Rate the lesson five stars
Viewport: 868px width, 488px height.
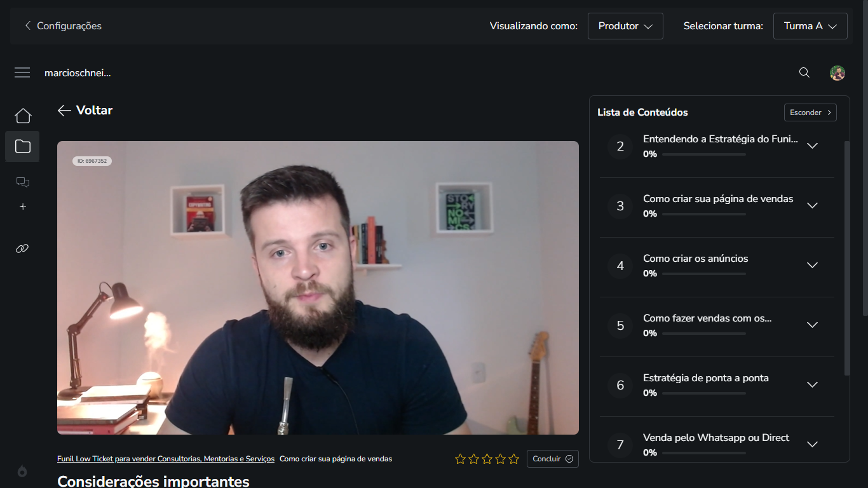tap(513, 459)
